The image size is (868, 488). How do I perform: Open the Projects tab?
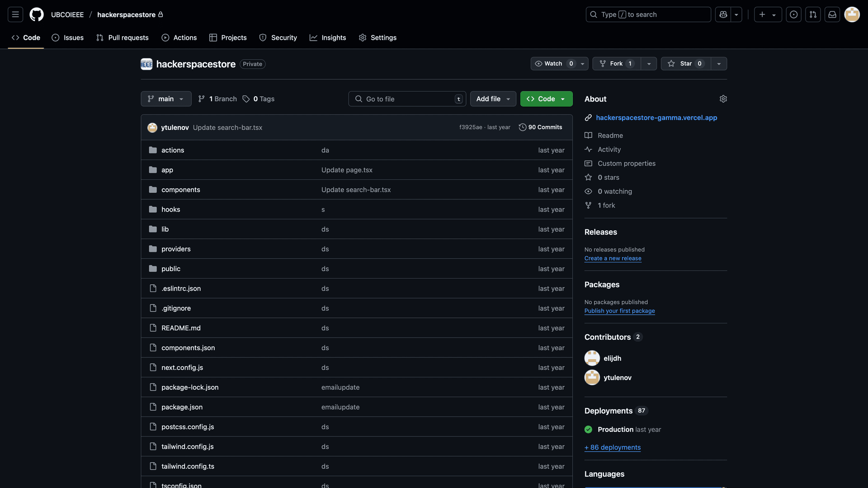pyautogui.click(x=228, y=38)
